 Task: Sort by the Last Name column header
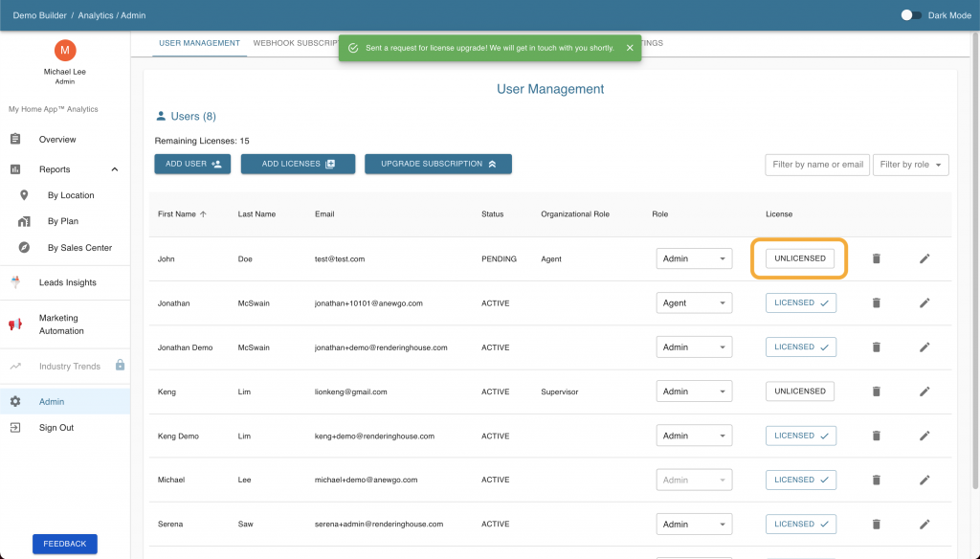(256, 213)
